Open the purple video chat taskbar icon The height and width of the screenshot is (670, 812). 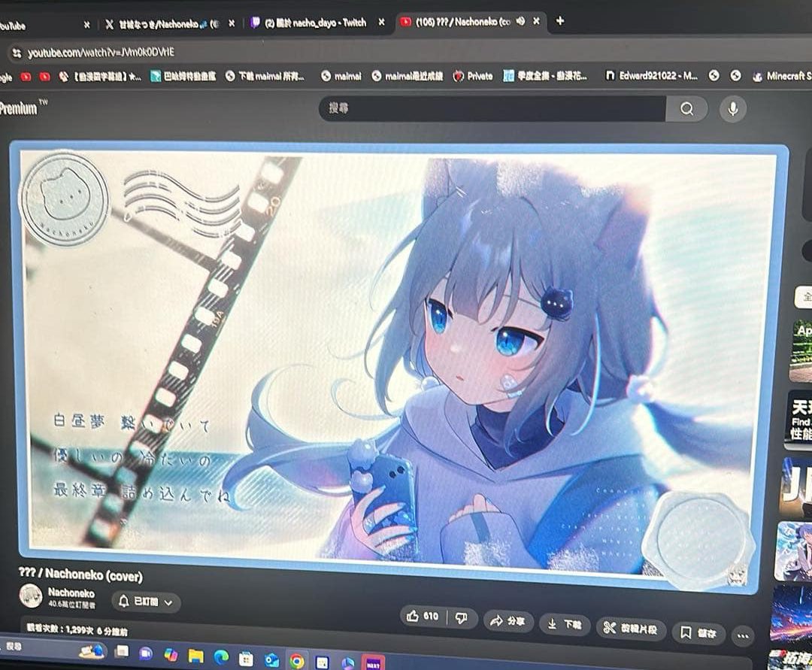click(146, 653)
